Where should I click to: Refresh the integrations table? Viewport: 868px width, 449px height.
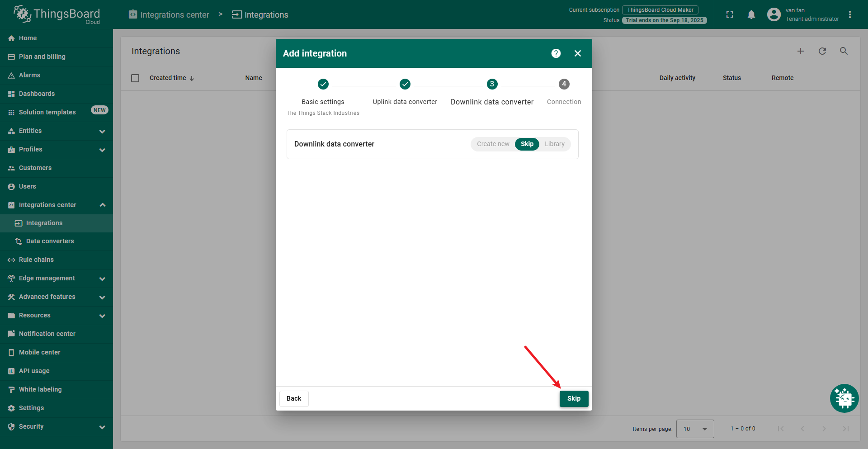[x=822, y=51]
